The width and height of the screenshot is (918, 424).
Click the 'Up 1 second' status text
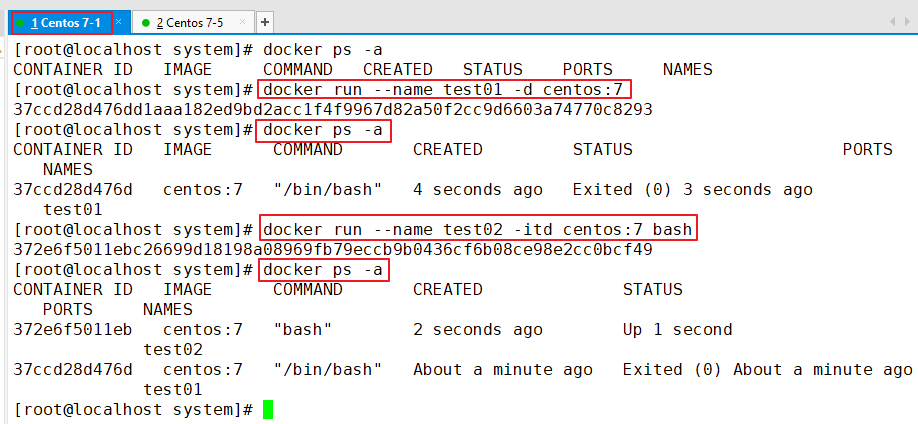point(677,330)
